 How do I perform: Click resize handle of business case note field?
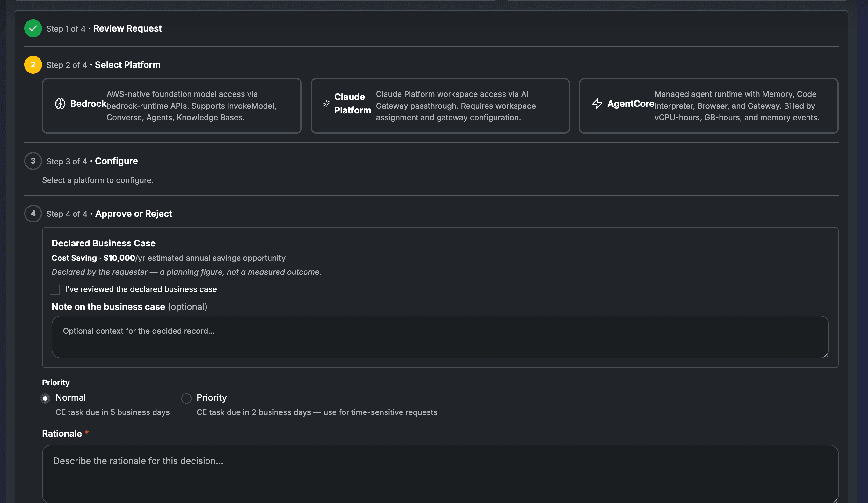point(826,355)
